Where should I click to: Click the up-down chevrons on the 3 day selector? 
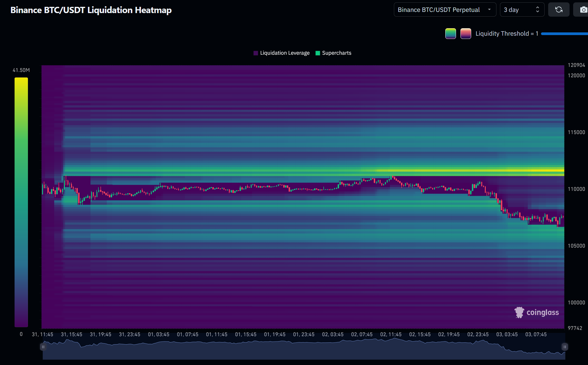(x=537, y=10)
